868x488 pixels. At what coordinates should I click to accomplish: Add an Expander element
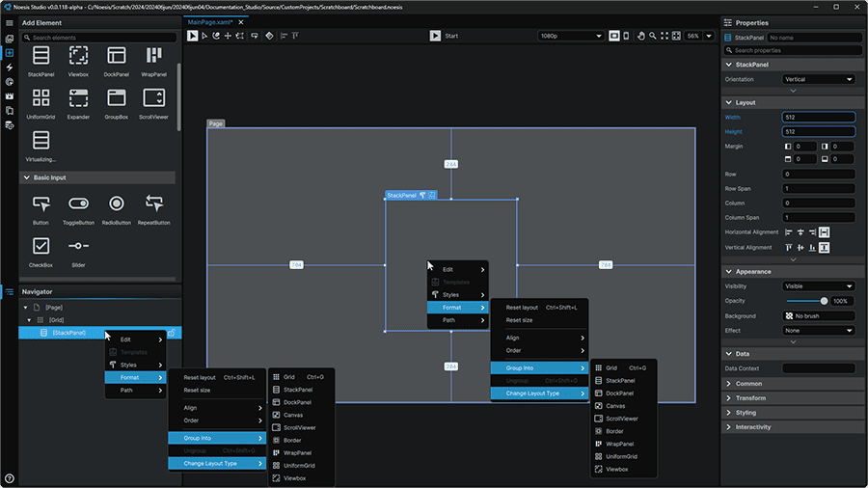[x=79, y=104]
